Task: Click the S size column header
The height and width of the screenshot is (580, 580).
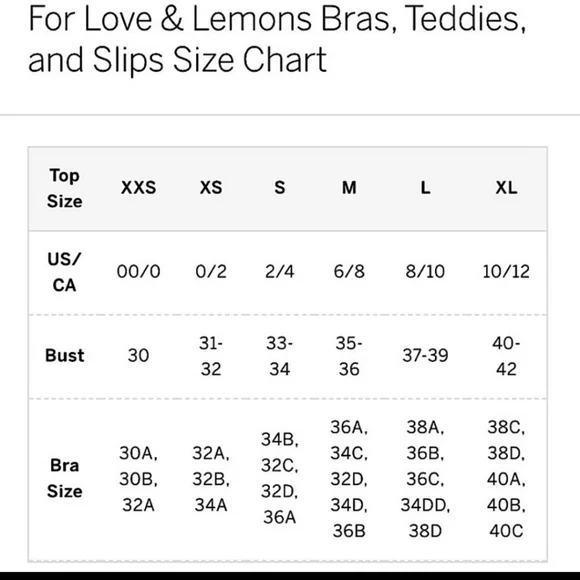Action: point(280,188)
